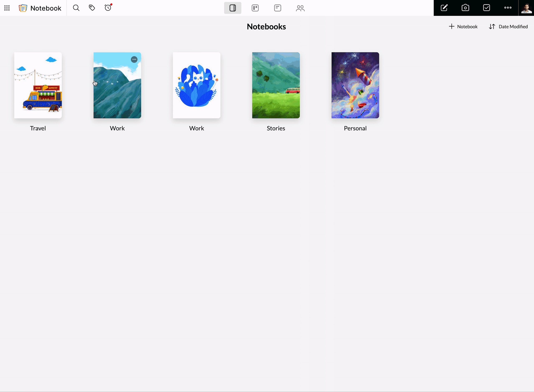Open the Travel notebook cover

click(38, 85)
